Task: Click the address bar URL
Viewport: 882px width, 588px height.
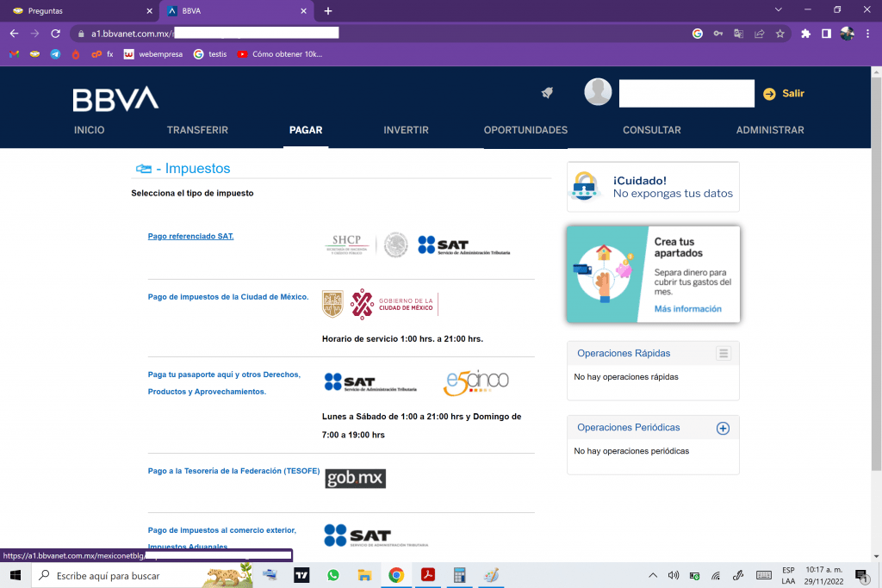Action: point(214,34)
